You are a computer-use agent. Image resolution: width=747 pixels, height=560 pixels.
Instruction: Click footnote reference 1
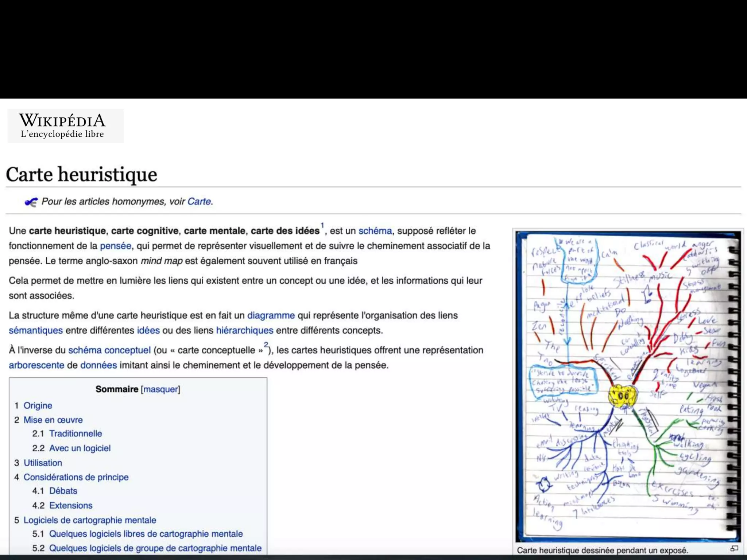pyautogui.click(x=322, y=226)
